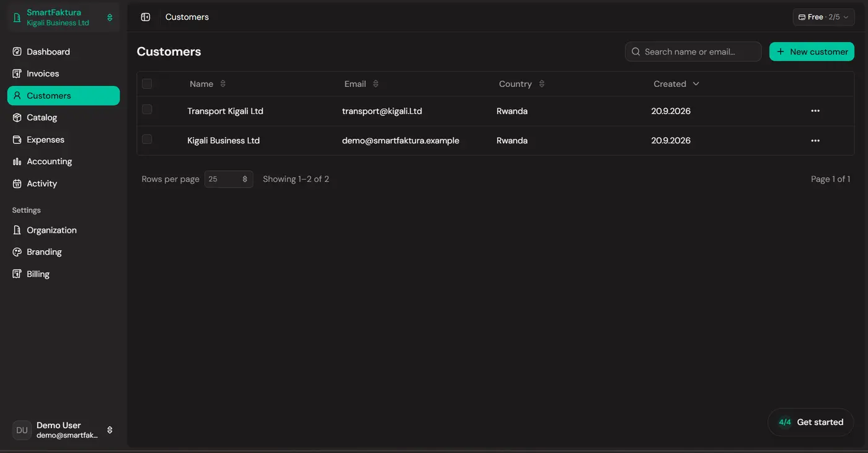This screenshot has height=453, width=868.
Task: Sort by Country column arrows
Action: click(542, 84)
